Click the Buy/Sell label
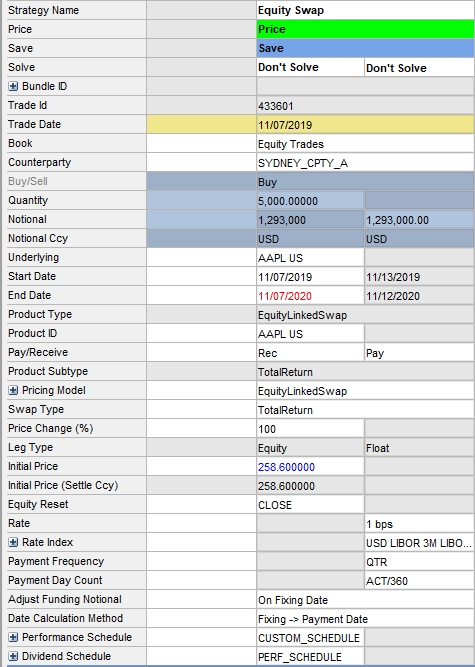This screenshot has height=667, width=475. click(28, 181)
